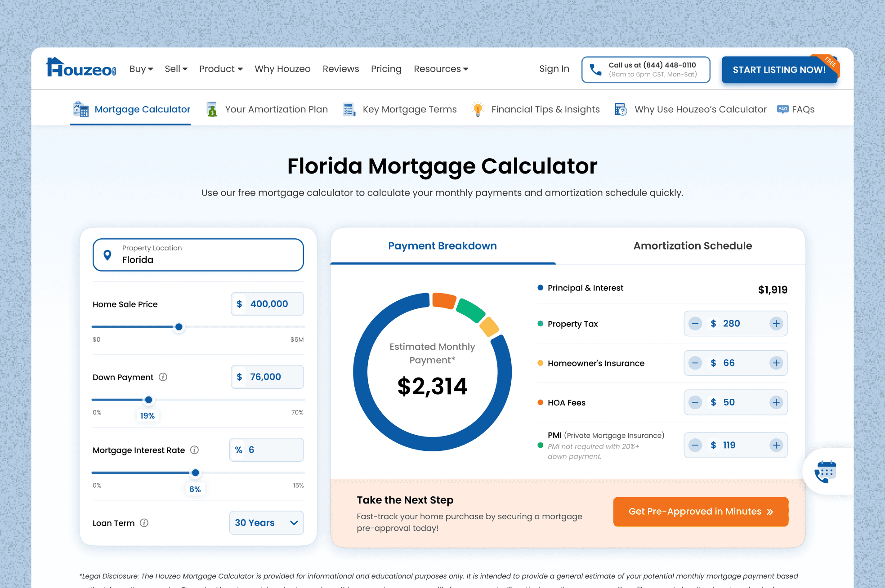This screenshot has height=588, width=885.
Task: Click the Home Sale Price slider handle
Action: point(179,327)
